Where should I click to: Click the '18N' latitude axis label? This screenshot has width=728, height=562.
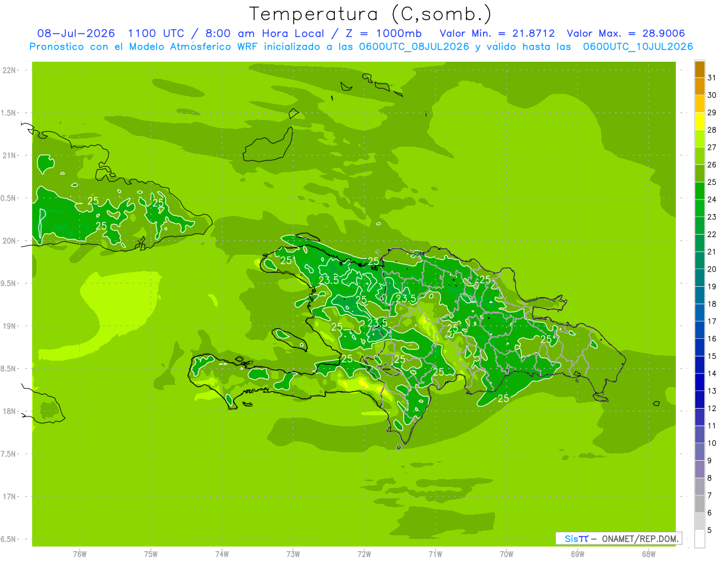10,411
